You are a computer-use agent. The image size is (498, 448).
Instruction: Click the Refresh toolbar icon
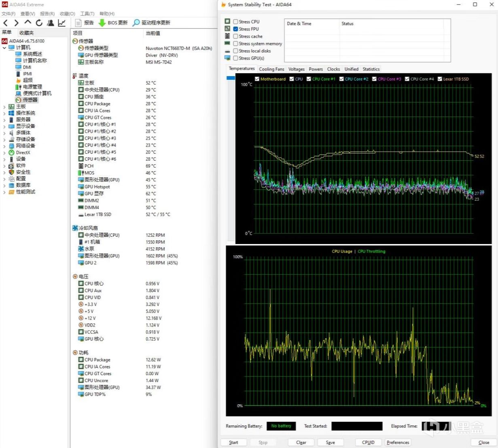[x=39, y=23]
